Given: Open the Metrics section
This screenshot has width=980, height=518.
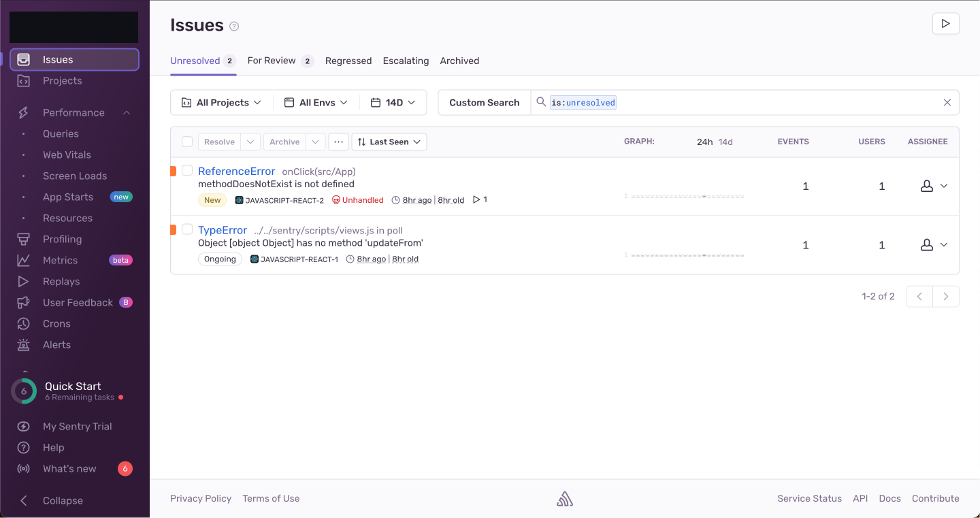Looking at the screenshot, I should pyautogui.click(x=74, y=260).
